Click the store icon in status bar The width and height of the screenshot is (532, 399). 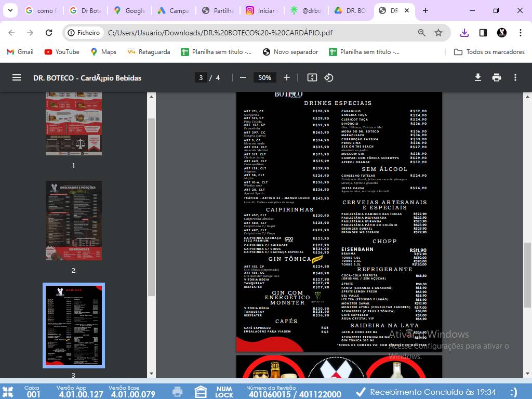pos(201,392)
